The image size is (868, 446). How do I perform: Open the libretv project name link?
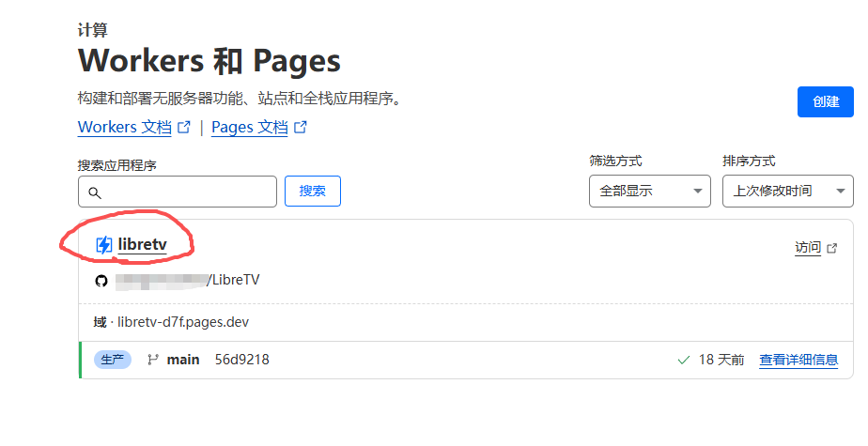tap(143, 245)
